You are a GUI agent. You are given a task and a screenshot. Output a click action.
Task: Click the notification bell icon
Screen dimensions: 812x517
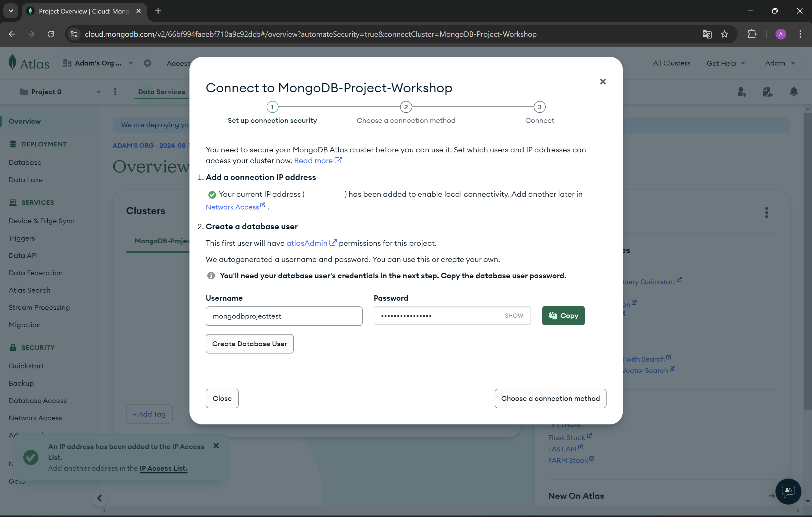(793, 92)
